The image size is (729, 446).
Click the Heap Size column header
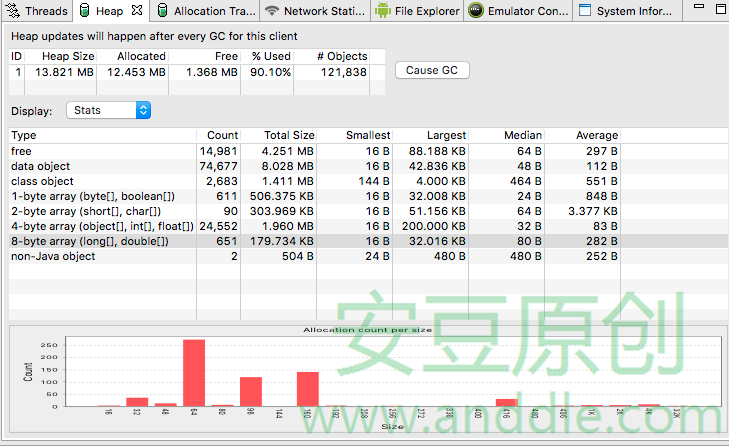coord(60,56)
